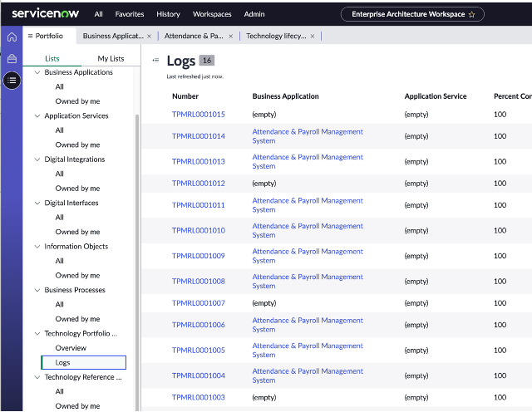This screenshot has width=532, height=412.
Task: Open log record TPMRL0001003
Action: click(199, 397)
